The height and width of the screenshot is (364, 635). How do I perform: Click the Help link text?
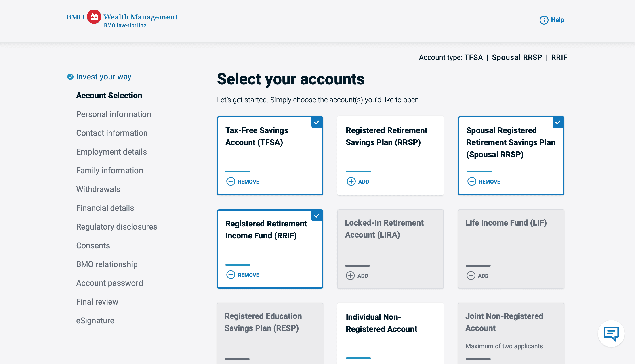click(x=557, y=20)
